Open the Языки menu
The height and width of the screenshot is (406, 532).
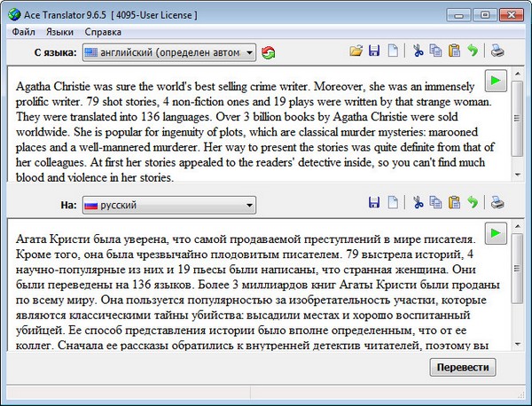pos(60,32)
